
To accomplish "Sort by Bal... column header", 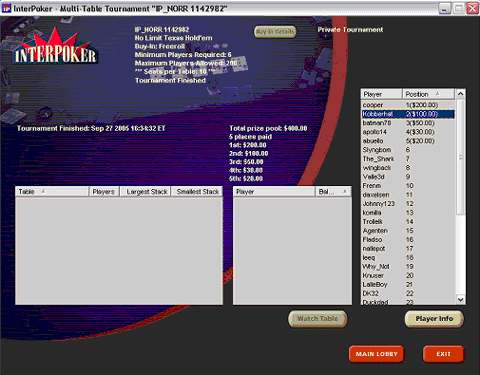I will coord(333,192).
